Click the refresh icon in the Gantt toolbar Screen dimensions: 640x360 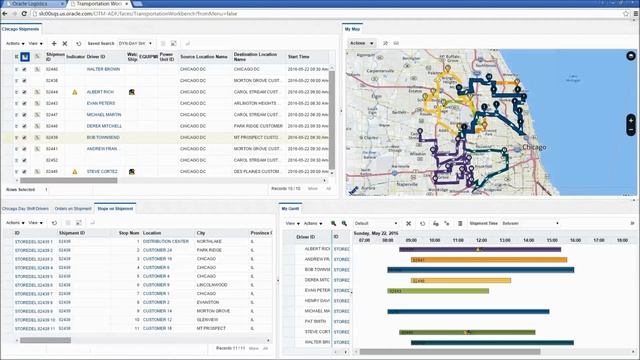422,223
